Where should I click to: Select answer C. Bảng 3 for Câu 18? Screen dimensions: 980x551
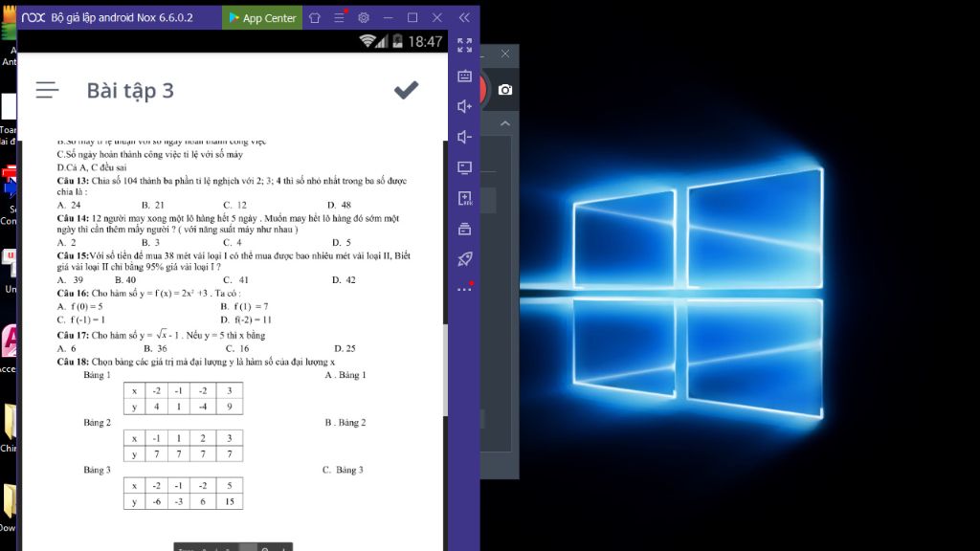tap(343, 470)
